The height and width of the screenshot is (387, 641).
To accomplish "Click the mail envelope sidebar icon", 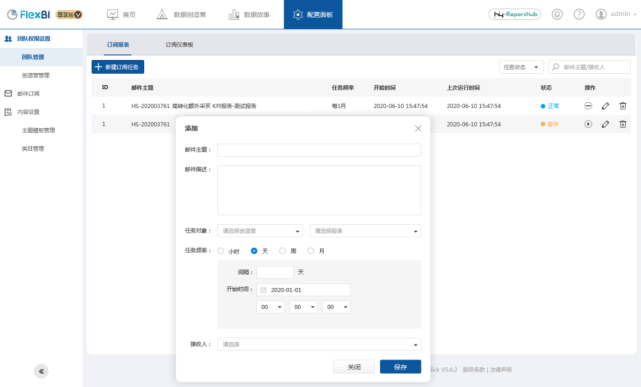I will click(8, 94).
